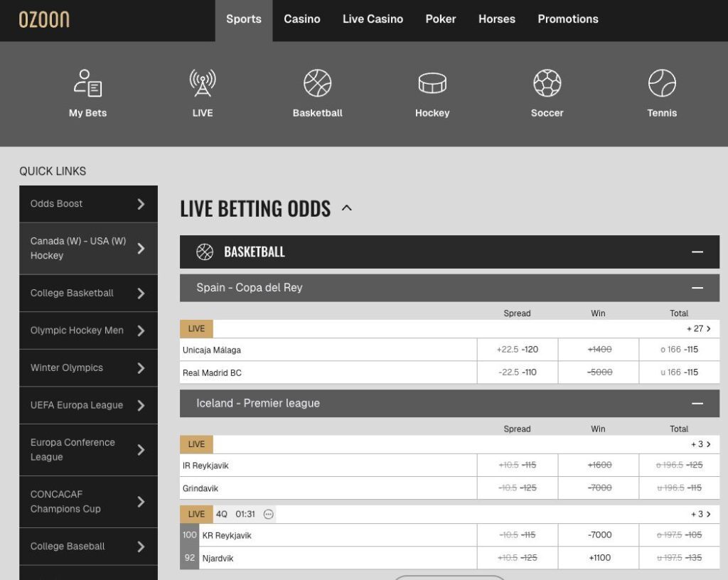Image resolution: width=728 pixels, height=580 pixels.
Task: Click the basketball icon on the BASKETBALL header
Action: (204, 252)
